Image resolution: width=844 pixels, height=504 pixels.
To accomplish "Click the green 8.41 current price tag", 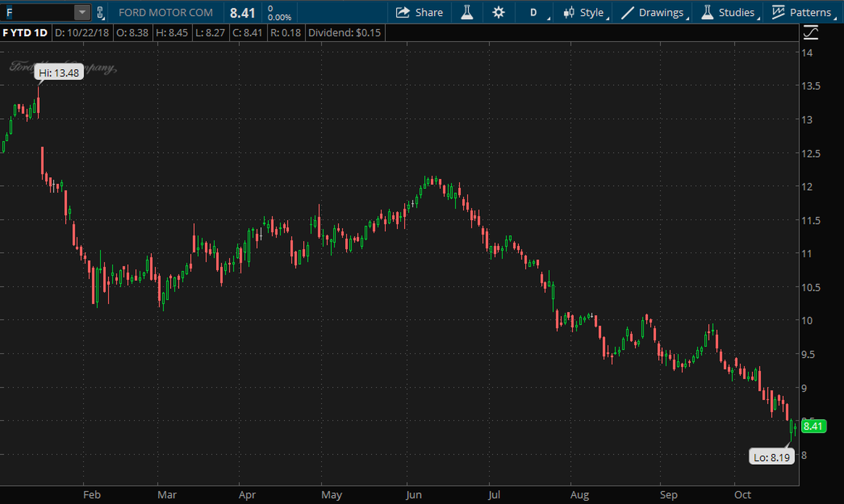I will 813,426.
